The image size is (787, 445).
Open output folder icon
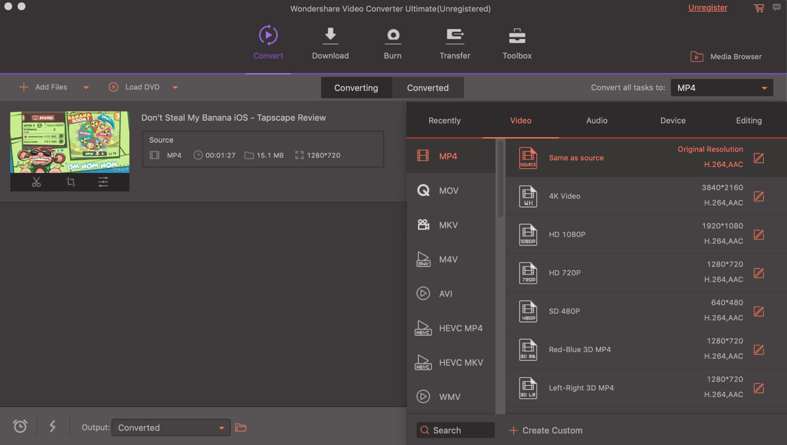241,427
